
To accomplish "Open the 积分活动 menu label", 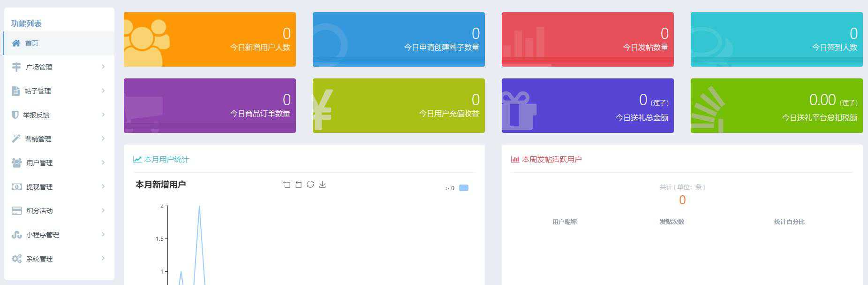I will click(39, 211).
